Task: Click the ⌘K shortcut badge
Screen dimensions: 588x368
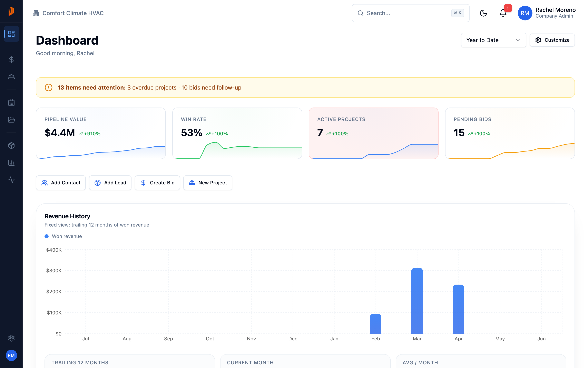Action: [458, 13]
